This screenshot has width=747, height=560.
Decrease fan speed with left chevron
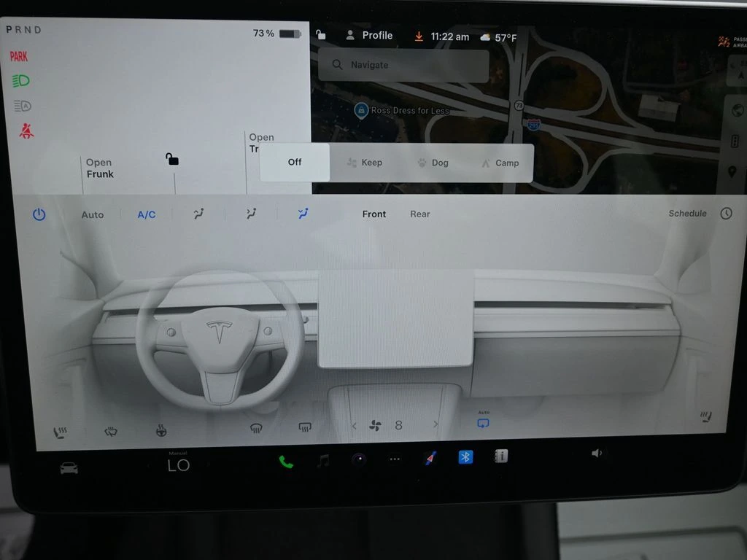coord(355,425)
